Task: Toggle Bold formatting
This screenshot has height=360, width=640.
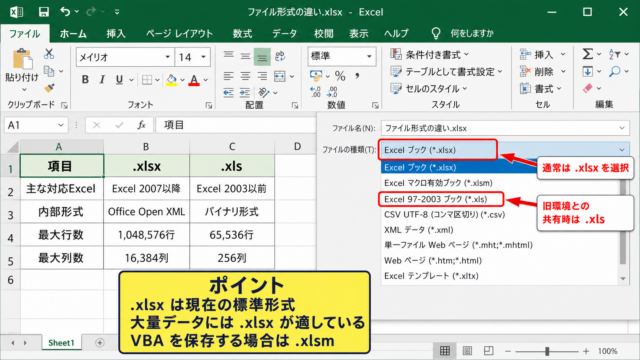Action: click(x=85, y=80)
